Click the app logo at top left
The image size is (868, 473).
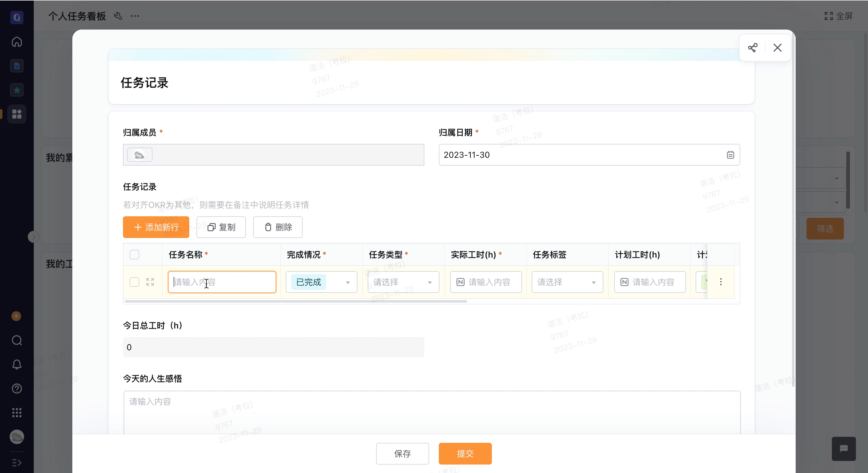[x=17, y=17]
